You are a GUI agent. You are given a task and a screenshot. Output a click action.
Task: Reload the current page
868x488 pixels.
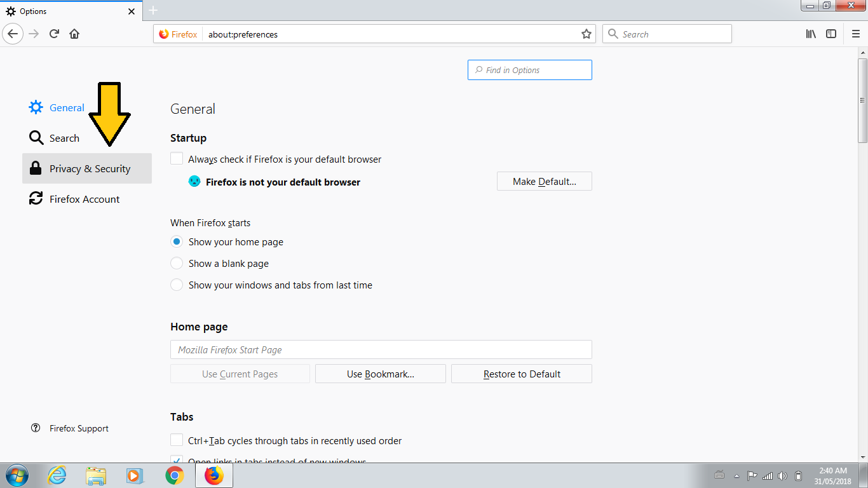tap(54, 34)
